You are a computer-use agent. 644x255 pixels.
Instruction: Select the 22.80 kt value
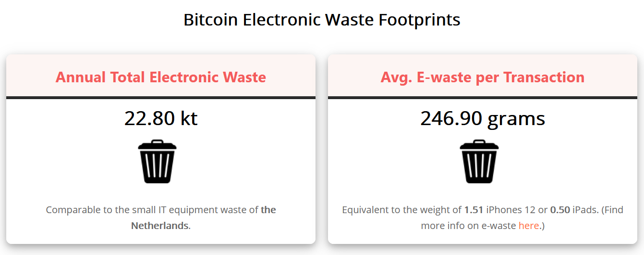[x=161, y=118]
